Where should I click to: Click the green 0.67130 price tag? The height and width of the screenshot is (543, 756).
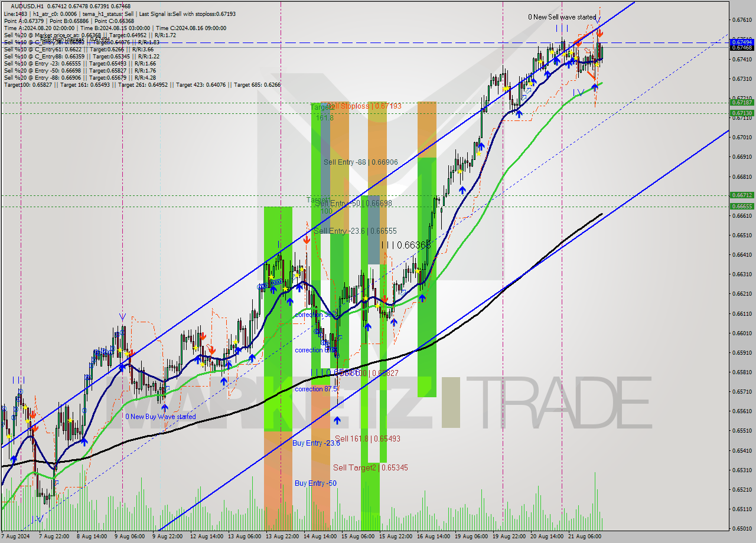pos(742,113)
